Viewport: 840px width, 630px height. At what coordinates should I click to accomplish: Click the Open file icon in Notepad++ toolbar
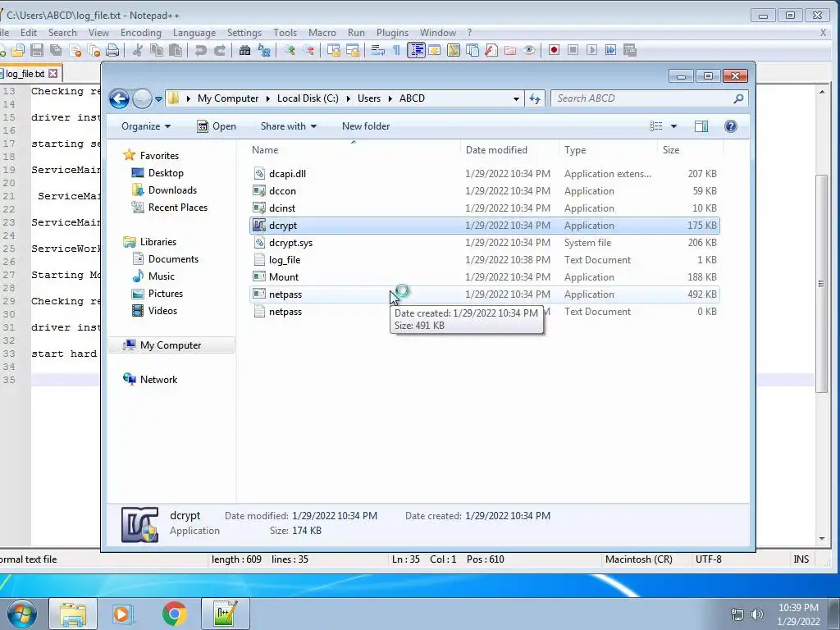[x=18, y=50]
